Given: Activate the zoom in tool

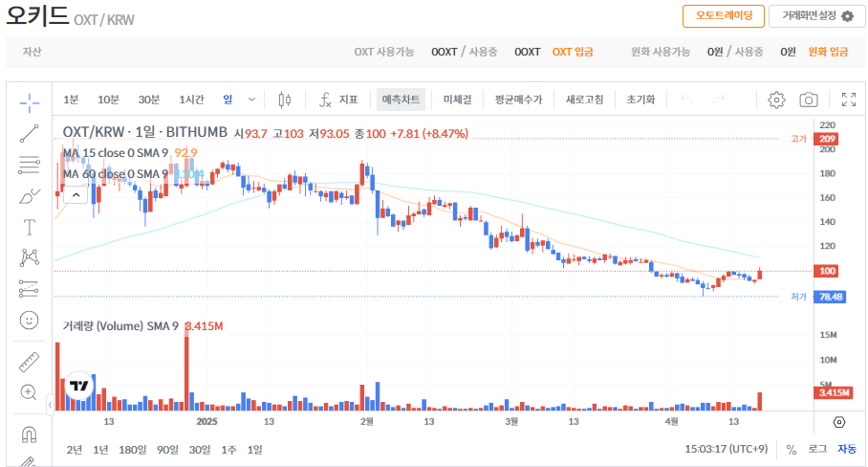Looking at the screenshot, I should [x=30, y=392].
